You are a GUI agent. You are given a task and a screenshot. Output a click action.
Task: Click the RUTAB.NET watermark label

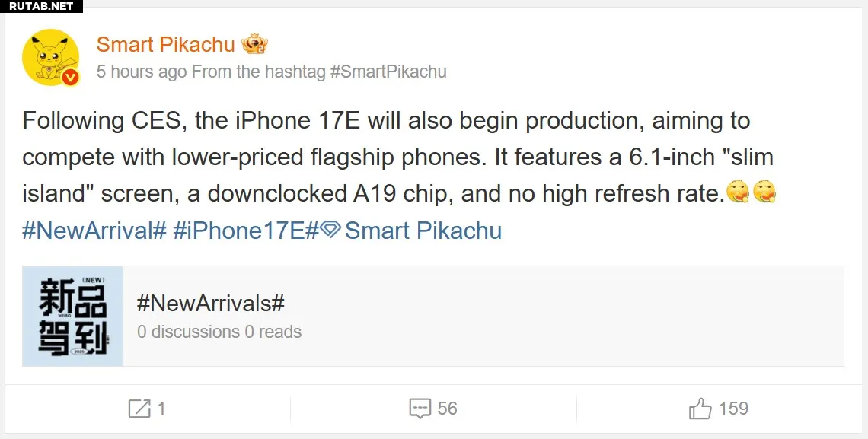click(41, 6)
